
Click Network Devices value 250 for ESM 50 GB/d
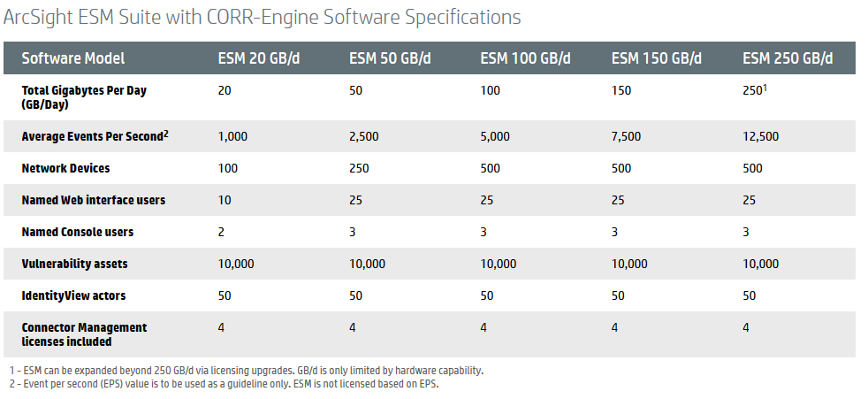click(x=359, y=168)
